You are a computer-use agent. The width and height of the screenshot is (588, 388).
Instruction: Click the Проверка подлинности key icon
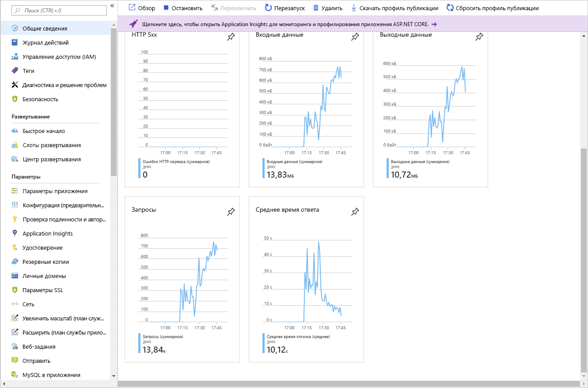15,219
